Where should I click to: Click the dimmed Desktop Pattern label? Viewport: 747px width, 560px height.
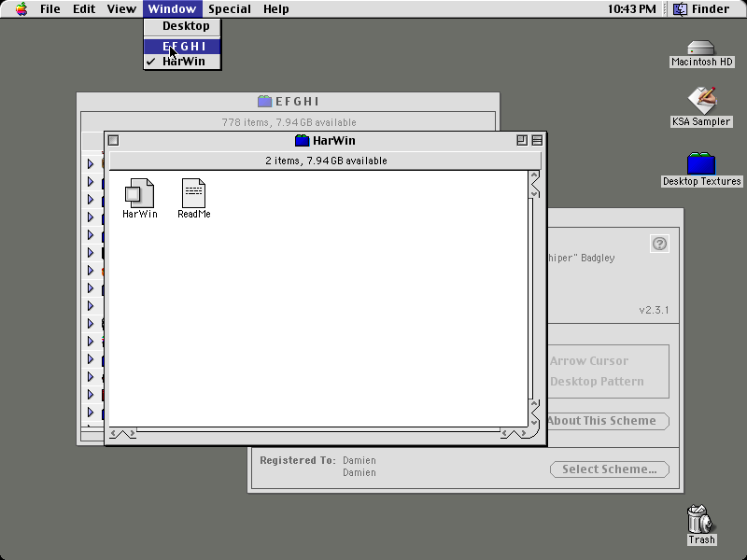[x=597, y=382]
